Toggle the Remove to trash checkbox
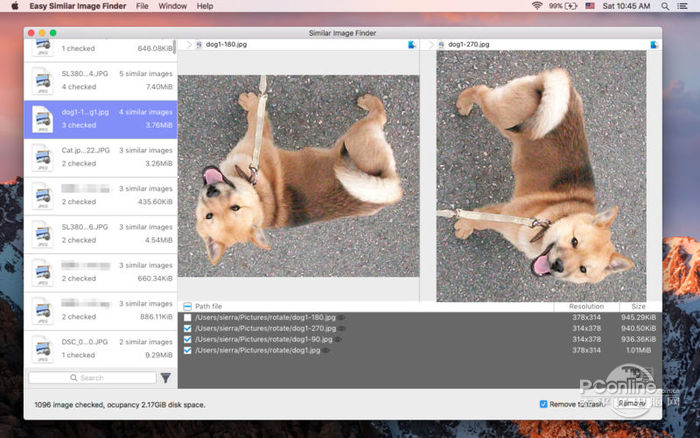This screenshot has width=700, height=438. [x=544, y=404]
